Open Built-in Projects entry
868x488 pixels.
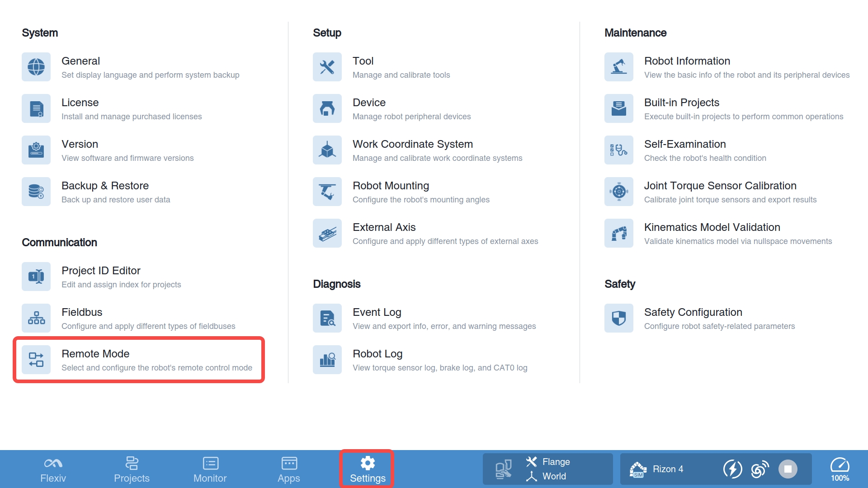724,108
